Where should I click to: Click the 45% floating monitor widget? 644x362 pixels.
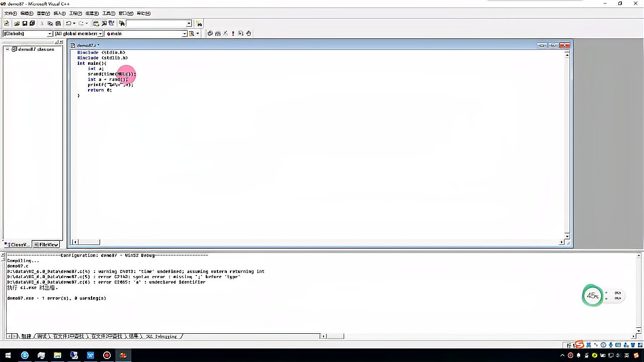[592, 296]
